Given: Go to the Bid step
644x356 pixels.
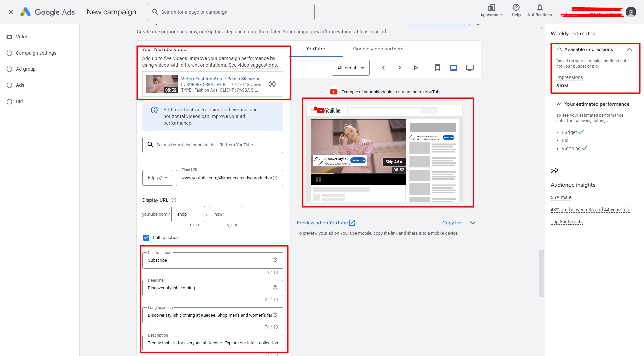Looking at the screenshot, I should tap(19, 101).
